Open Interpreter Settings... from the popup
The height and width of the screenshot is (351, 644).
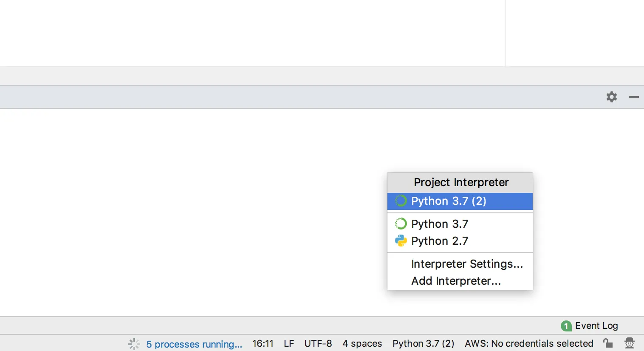[466, 264]
